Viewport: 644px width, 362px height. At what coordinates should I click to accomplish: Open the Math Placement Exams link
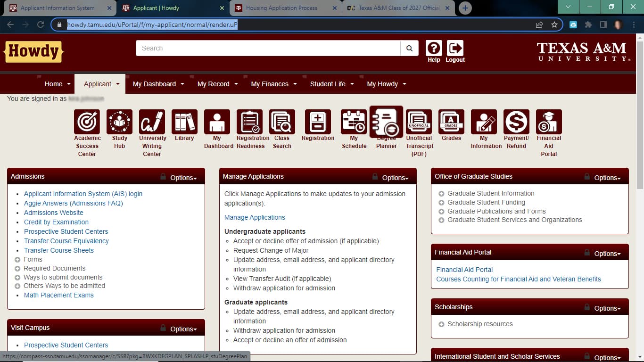(59, 295)
